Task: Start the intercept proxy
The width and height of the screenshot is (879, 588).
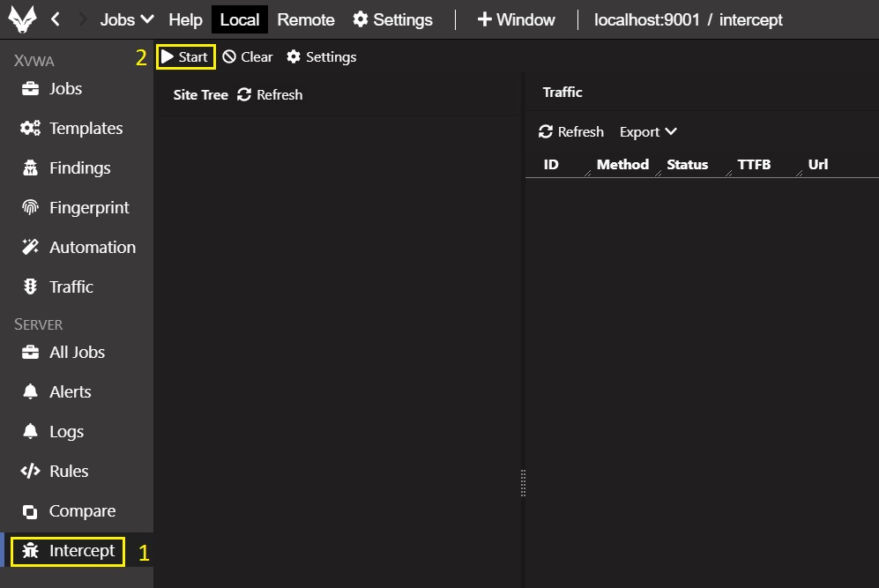Action: click(185, 57)
